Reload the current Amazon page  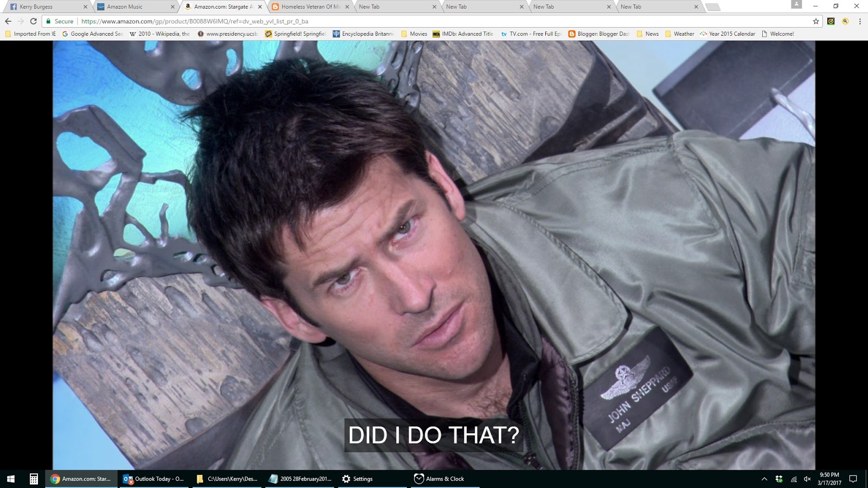[34, 21]
